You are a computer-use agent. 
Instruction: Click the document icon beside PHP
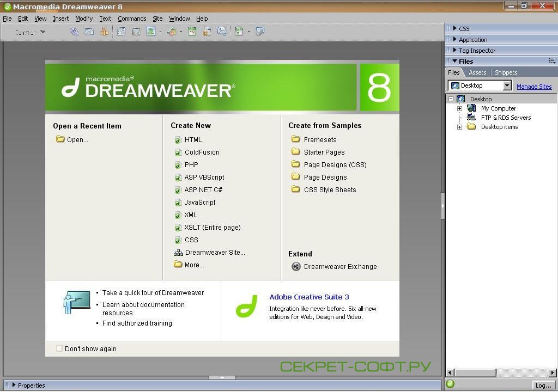[x=178, y=165]
